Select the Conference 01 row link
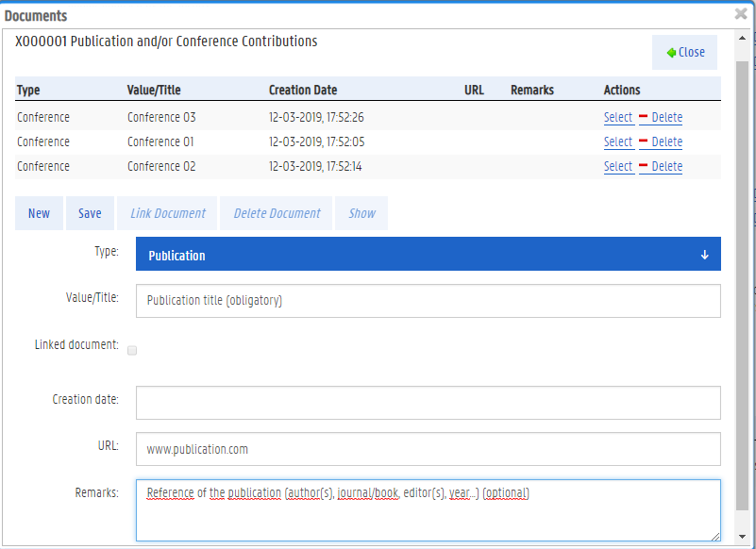 [x=618, y=142]
